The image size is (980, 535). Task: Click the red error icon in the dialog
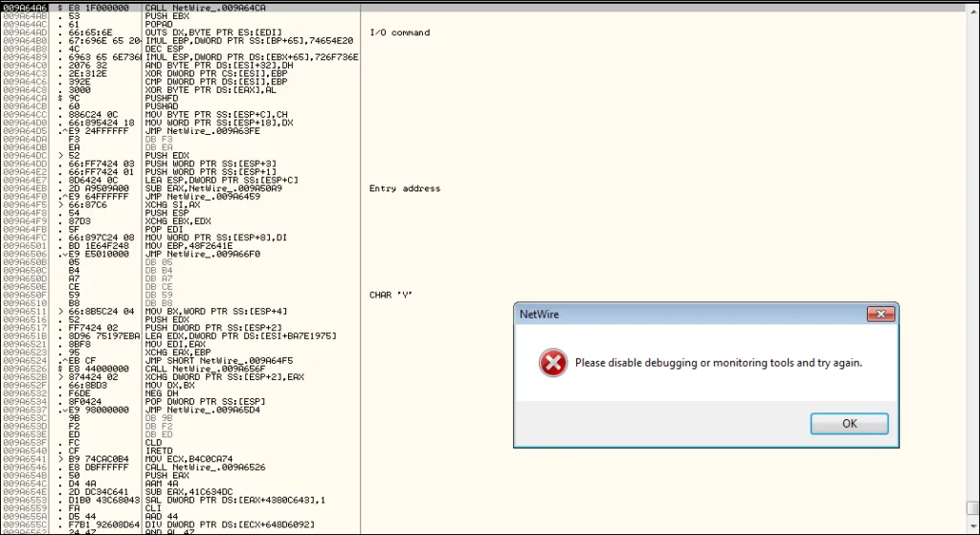coord(552,363)
